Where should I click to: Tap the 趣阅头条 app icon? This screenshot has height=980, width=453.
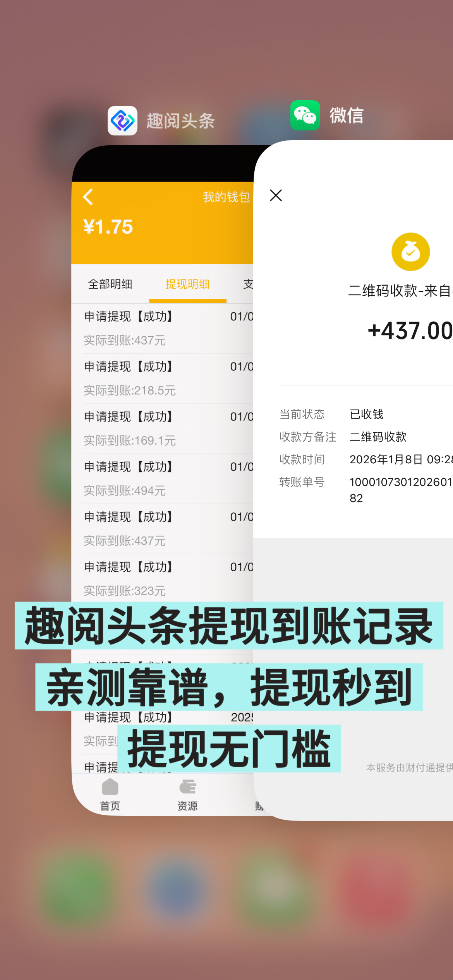click(x=122, y=121)
